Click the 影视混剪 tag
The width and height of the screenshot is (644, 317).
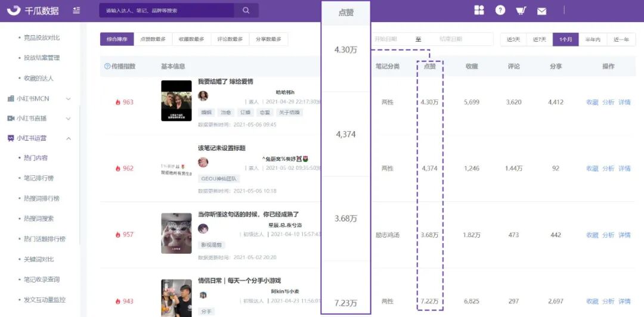coord(212,245)
